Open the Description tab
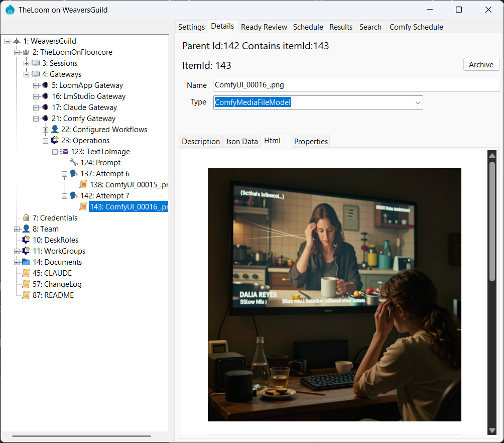The height and width of the screenshot is (443, 504). [201, 142]
